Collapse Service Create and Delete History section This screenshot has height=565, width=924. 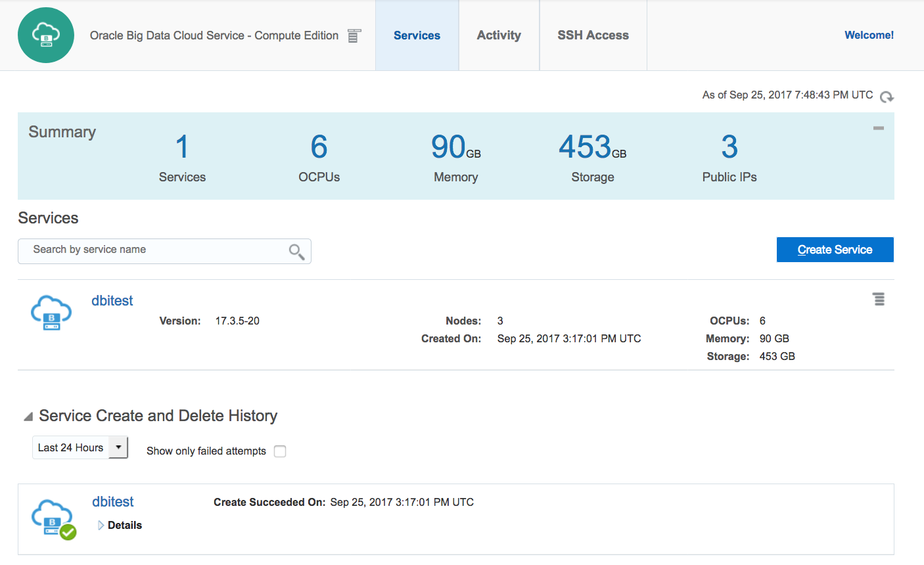(x=28, y=417)
